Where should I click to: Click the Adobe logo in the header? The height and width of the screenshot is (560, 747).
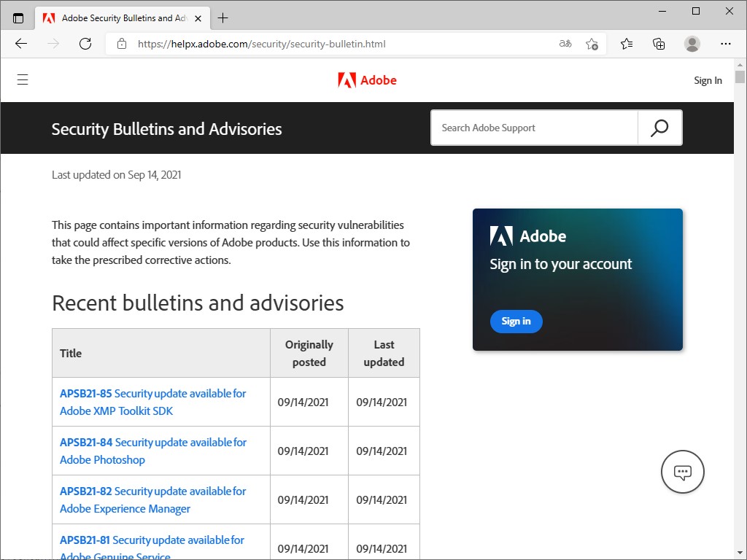[x=367, y=80]
